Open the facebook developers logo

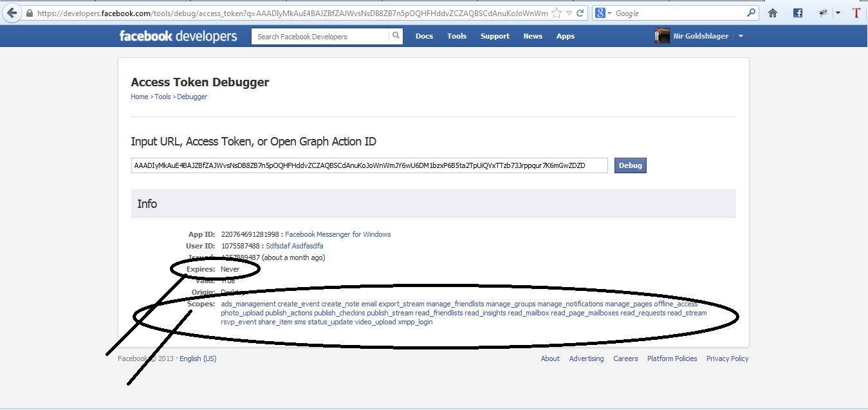178,36
